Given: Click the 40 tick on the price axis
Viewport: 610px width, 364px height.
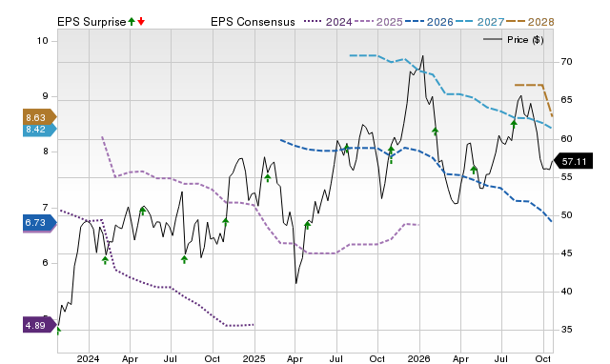Looking at the screenshot, I should tap(566, 292).
